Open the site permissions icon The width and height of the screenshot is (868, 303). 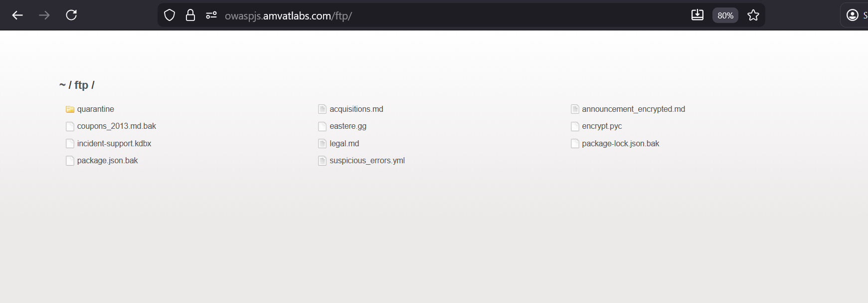coord(211,15)
